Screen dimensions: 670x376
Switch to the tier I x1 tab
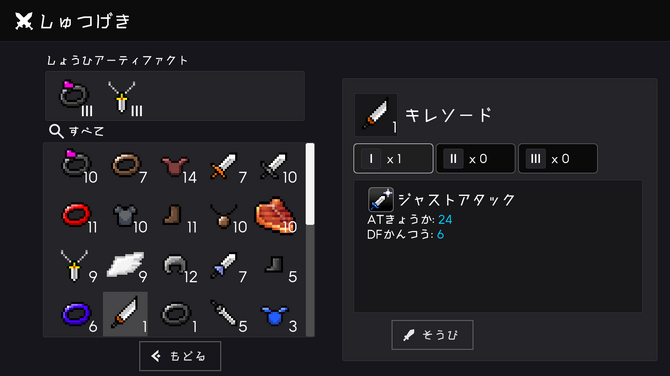pyautogui.click(x=393, y=159)
